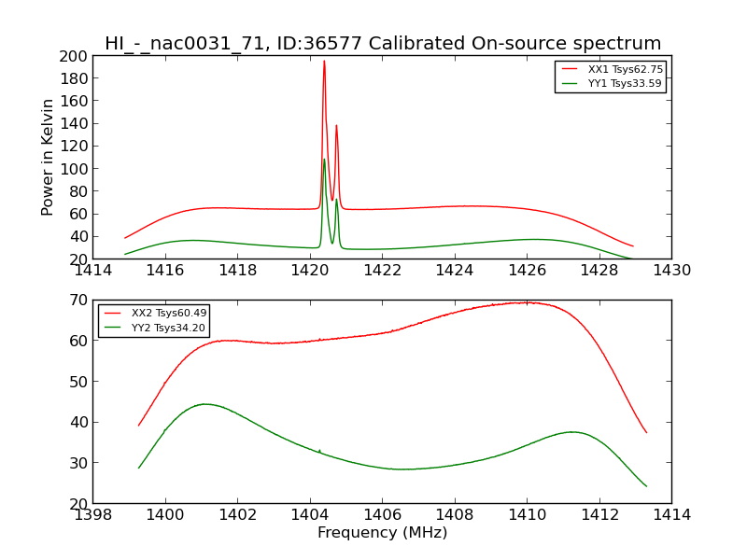The image size is (747, 560).
Task: Click the '1398' x-axis tick label
Action: (x=92, y=515)
